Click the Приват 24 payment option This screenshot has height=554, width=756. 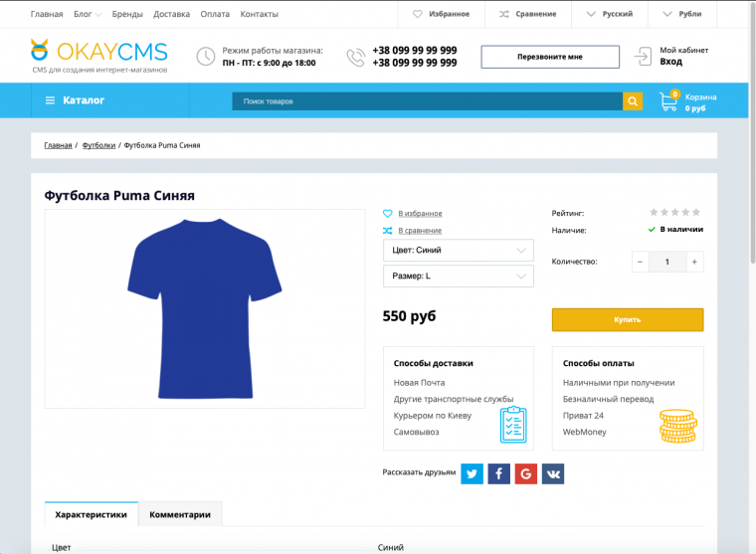(583, 415)
